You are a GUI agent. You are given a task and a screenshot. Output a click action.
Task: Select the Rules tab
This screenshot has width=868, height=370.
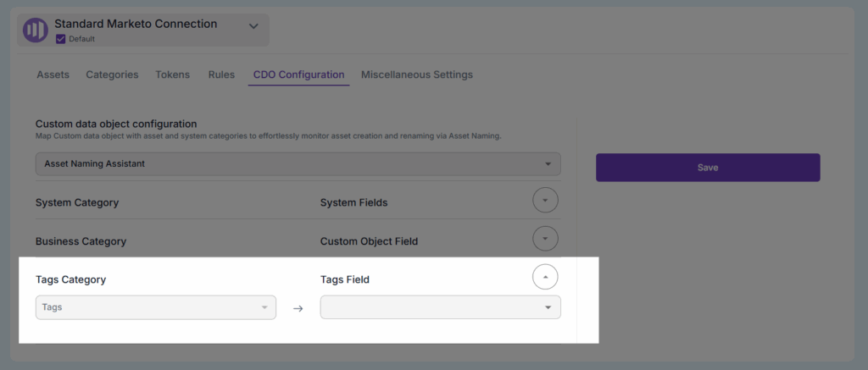221,75
